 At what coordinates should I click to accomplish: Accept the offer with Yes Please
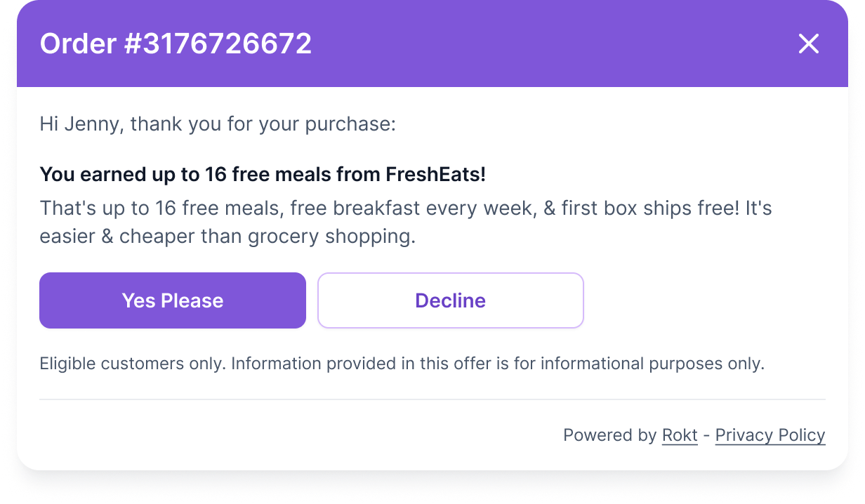tap(173, 300)
